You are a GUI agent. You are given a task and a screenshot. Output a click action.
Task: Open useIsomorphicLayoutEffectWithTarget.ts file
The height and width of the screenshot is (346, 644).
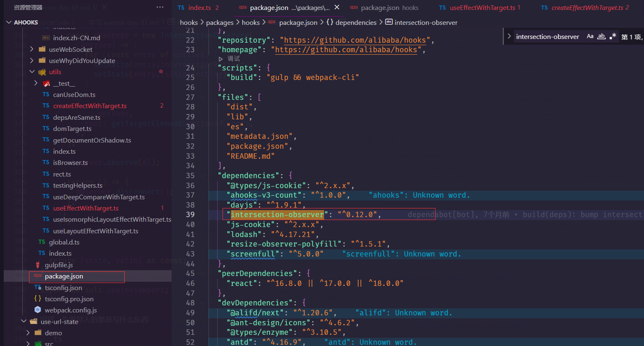[112, 219]
